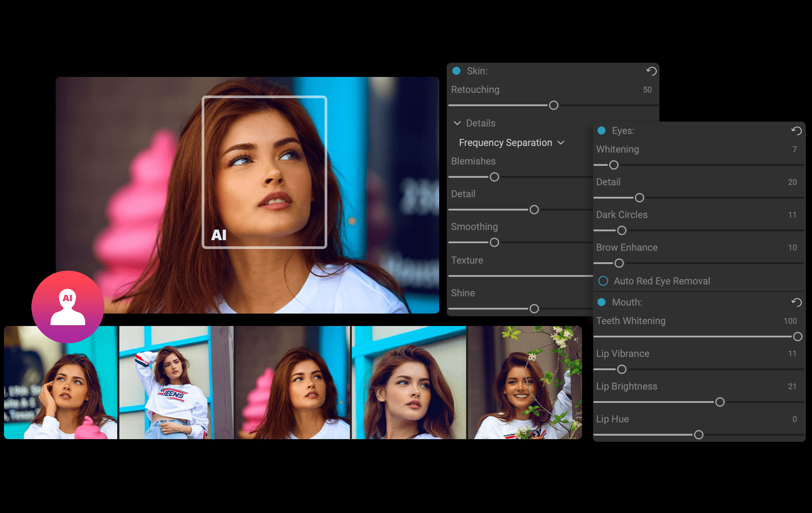Click the Shine slider handle
This screenshot has width=812, height=513.
[x=534, y=309]
